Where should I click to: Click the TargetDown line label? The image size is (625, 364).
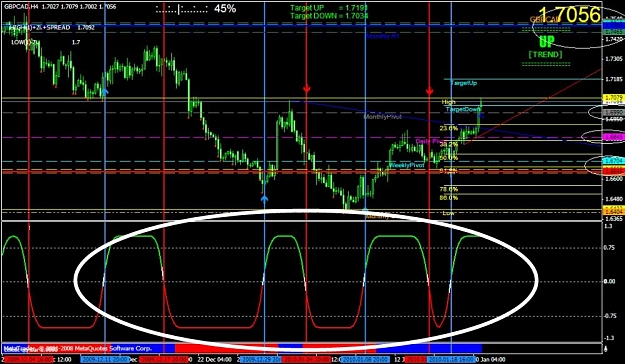coord(463,109)
